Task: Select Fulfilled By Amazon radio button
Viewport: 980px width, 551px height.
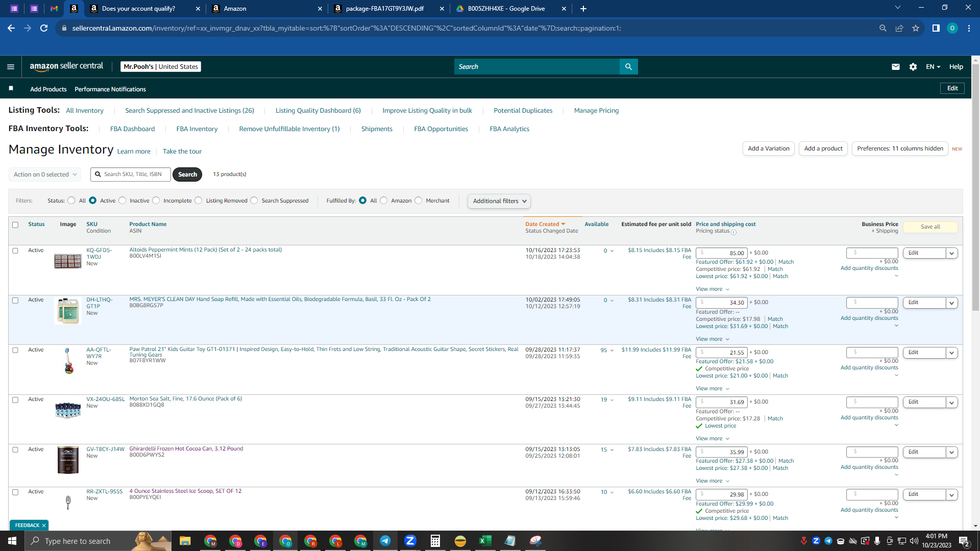Action: point(384,201)
